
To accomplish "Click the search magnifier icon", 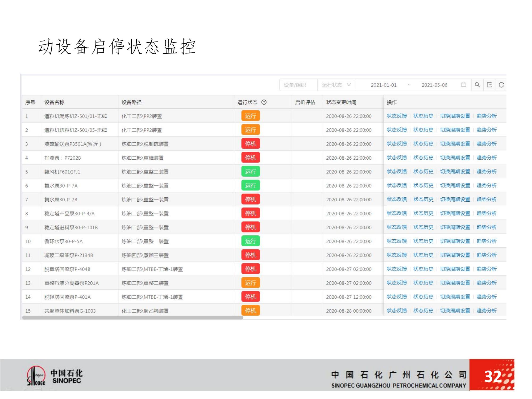I will [x=477, y=85].
